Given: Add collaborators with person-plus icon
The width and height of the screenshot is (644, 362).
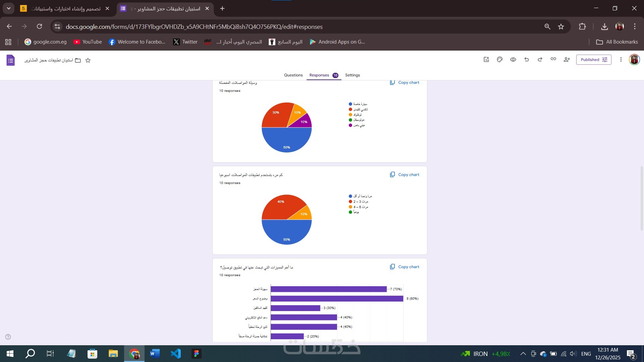Looking at the screenshot, I should point(567,60).
